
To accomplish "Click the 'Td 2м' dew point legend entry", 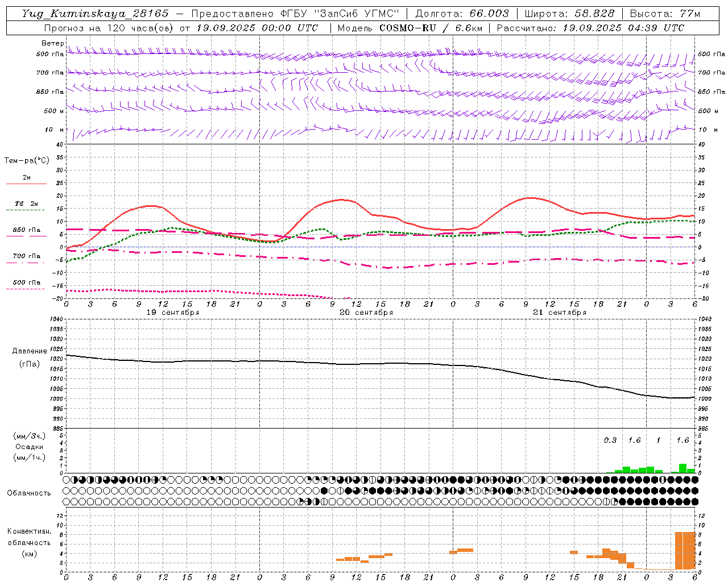I will coord(27,203).
